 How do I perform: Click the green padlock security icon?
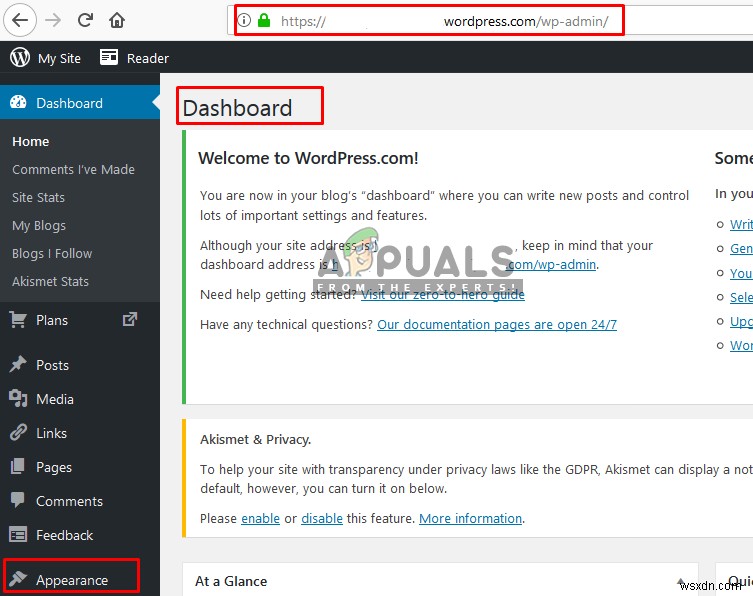[x=264, y=20]
